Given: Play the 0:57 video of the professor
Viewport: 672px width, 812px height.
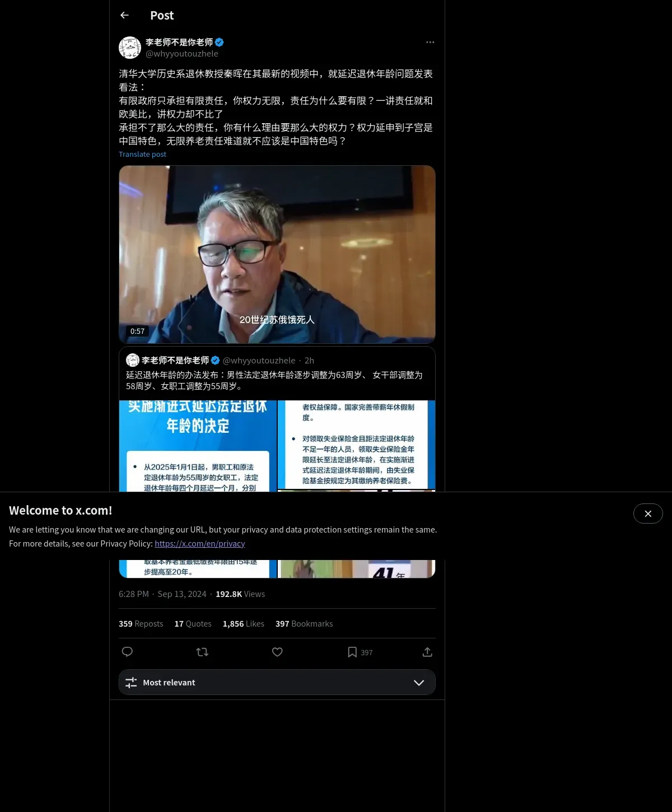Looking at the screenshot, I should point(277,254).
